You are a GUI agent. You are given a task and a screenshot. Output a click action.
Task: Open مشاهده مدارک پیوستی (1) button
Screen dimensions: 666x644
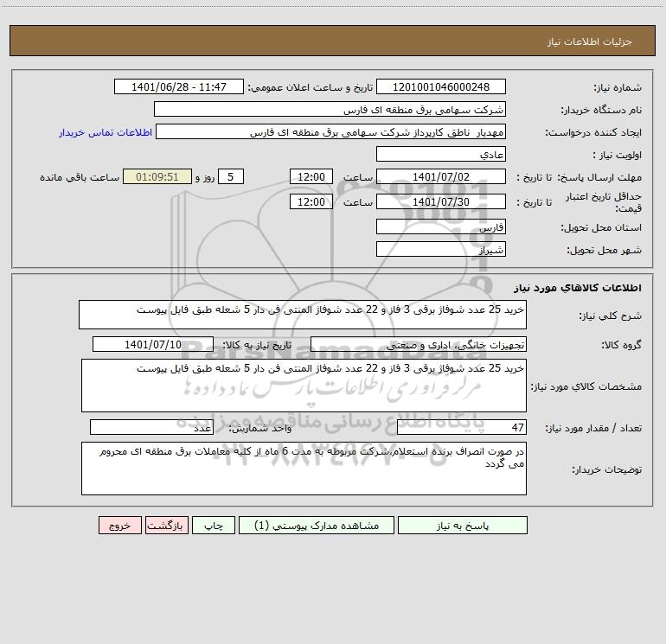tap(317, 525)
